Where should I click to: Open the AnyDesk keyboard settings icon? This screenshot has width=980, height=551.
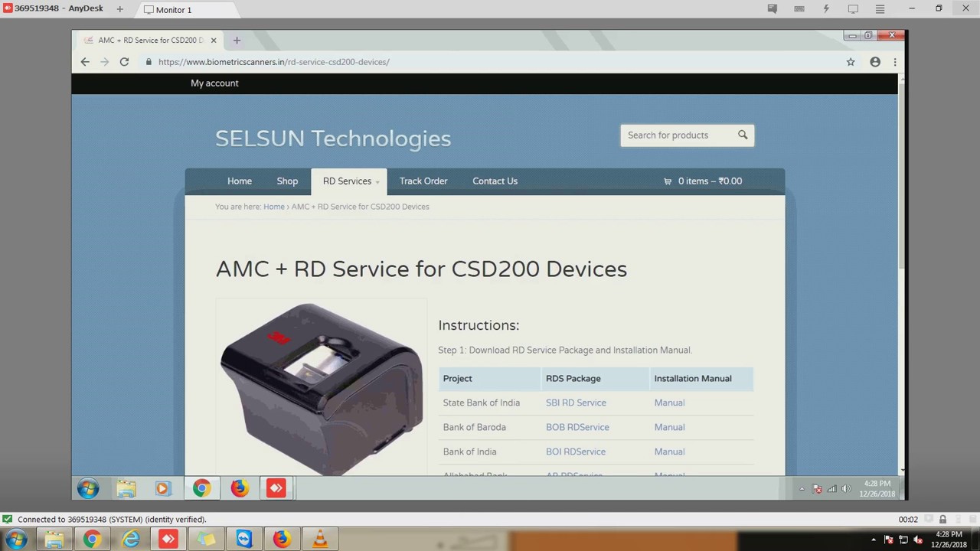pos(799,9)
